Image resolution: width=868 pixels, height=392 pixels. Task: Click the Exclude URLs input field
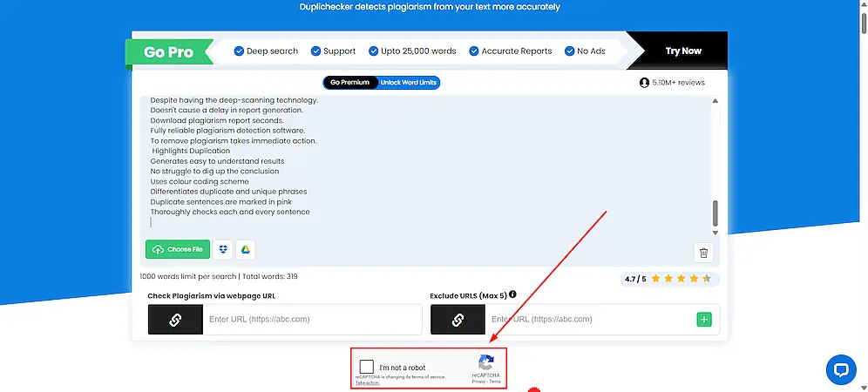pyautogui.click(x=590, y=320)
